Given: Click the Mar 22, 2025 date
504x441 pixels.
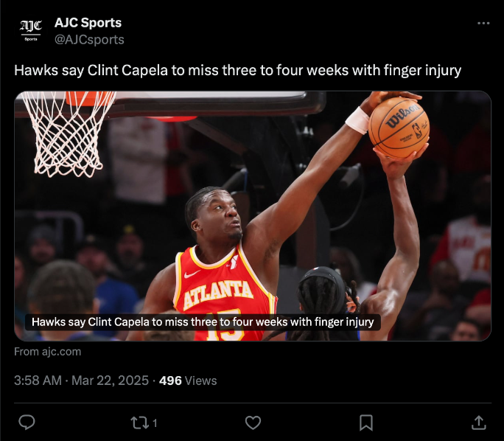Looking at the screenshot, I should pyautogui.click(x=110, y=381).
